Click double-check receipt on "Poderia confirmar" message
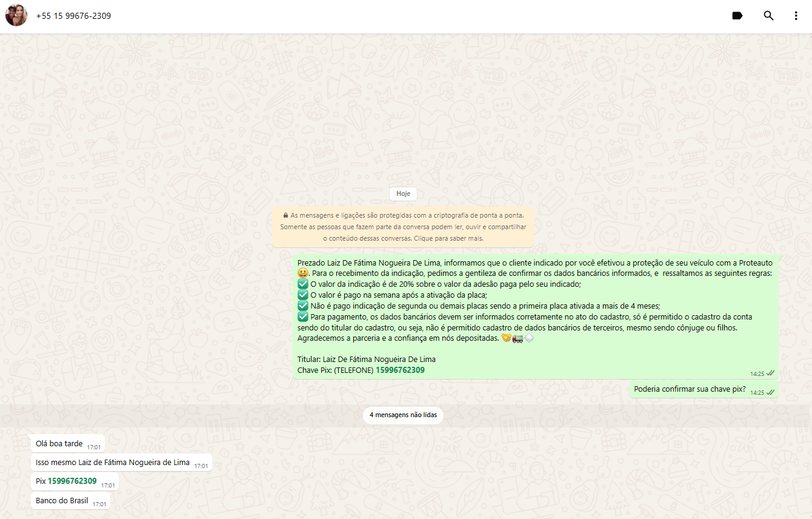 pos(770,392)
